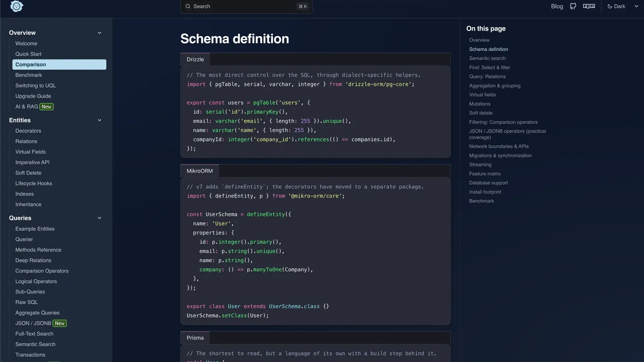
Task: Click the search magnifier icon
Action: pyautogui.click(x=188, y=6)
